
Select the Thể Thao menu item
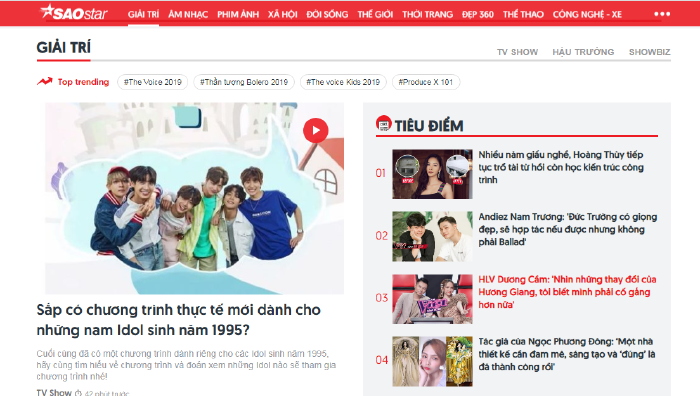523,14
